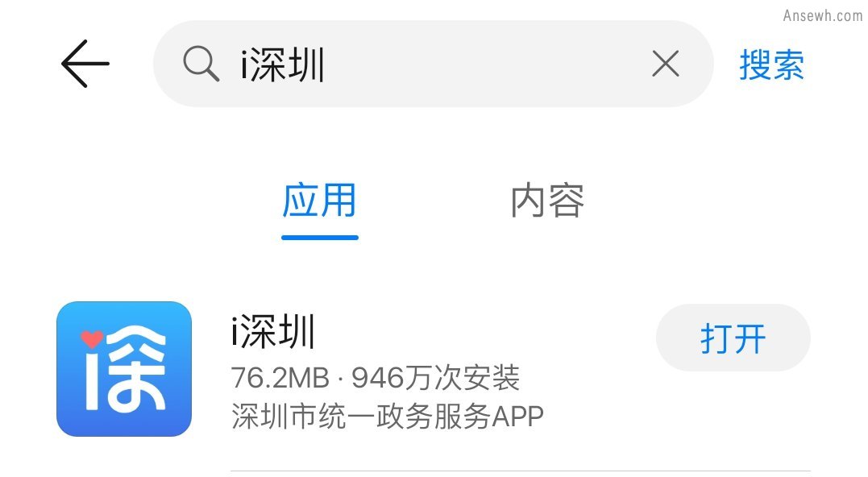Tap the divider line below the result

pyautogui.click(x=521, y=471)
